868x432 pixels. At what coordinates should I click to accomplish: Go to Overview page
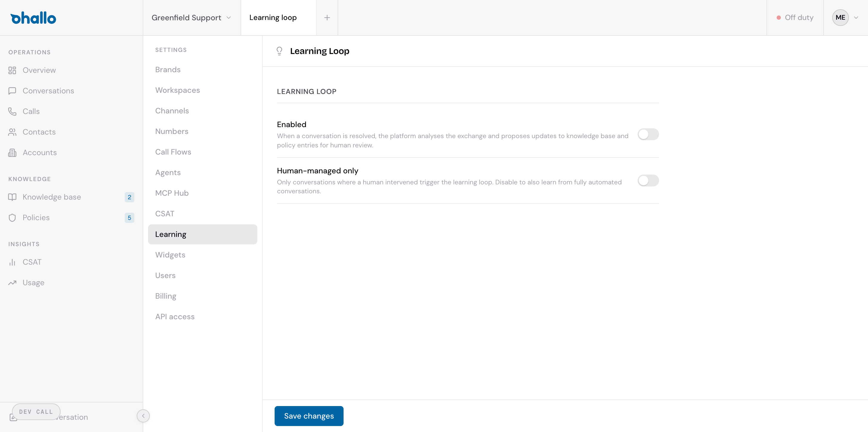pos(39,70)
